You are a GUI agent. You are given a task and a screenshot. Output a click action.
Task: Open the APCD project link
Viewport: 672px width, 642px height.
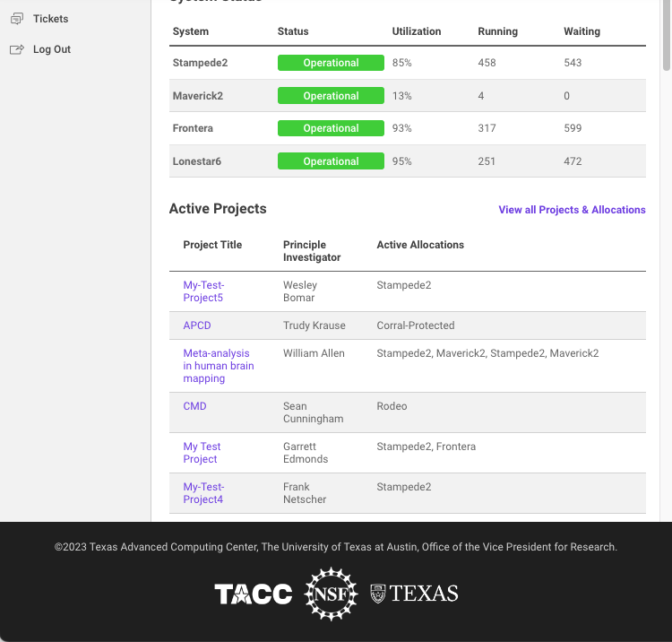197,325
